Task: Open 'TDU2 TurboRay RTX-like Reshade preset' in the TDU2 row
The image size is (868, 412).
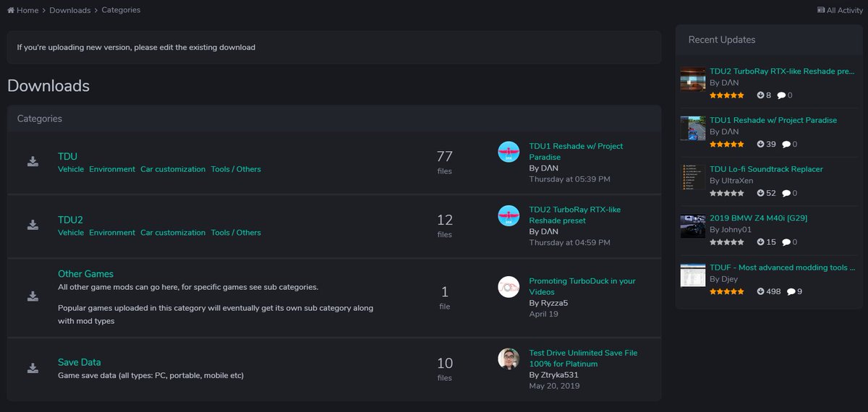Action: 574,215
